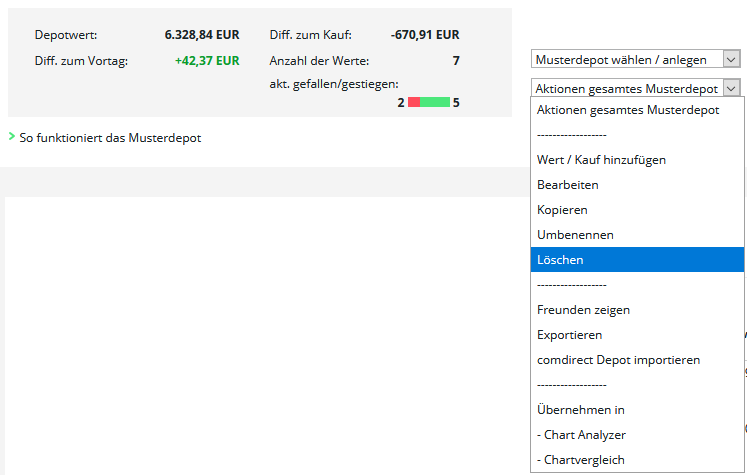Viewport: 747px width, 475px height.
Task: Collapse the 'Aktionen gesamtes Musterdepot' dropdown arrow
Action: 731,88
